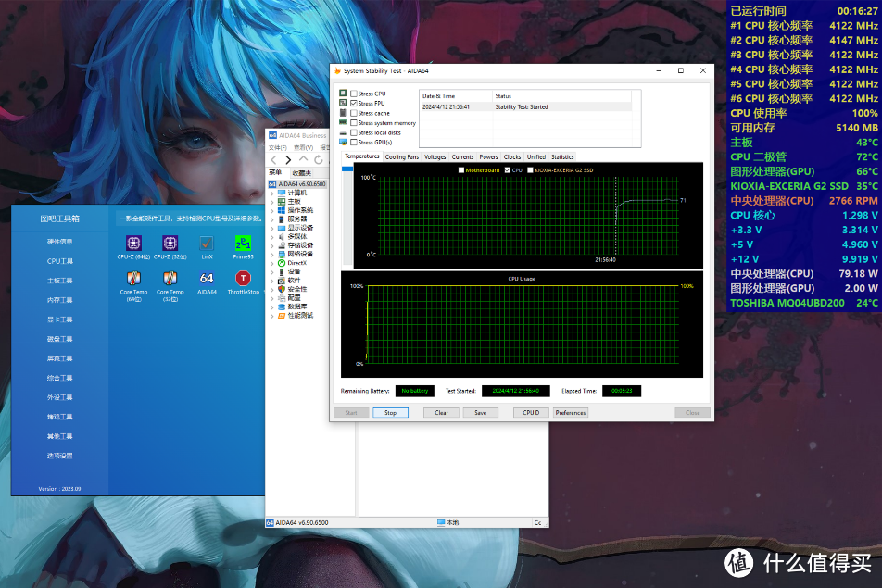The height and width of the screenshot is (588, 882).
Task: Refresh the AIDA64 Business view
Action: coord(319,159)
